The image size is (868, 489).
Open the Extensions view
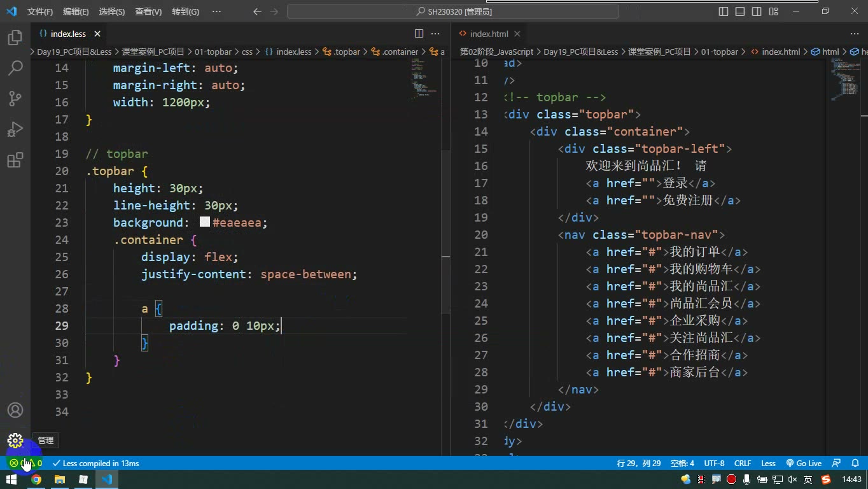[15, 160]
